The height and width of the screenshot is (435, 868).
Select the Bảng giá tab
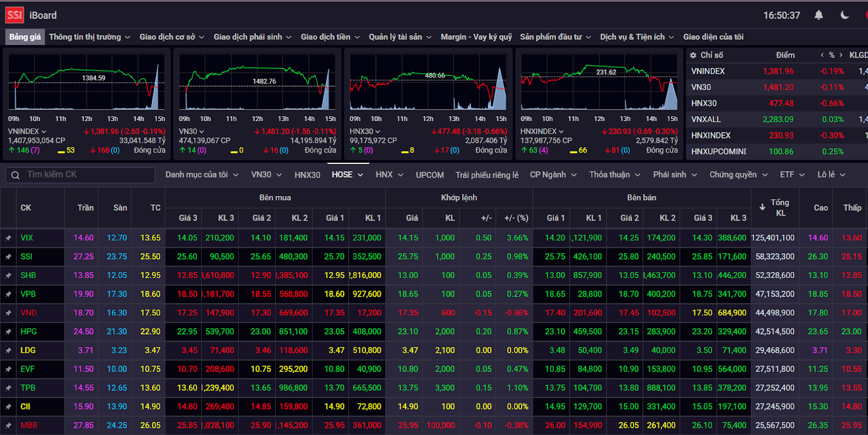pos(25,37)
